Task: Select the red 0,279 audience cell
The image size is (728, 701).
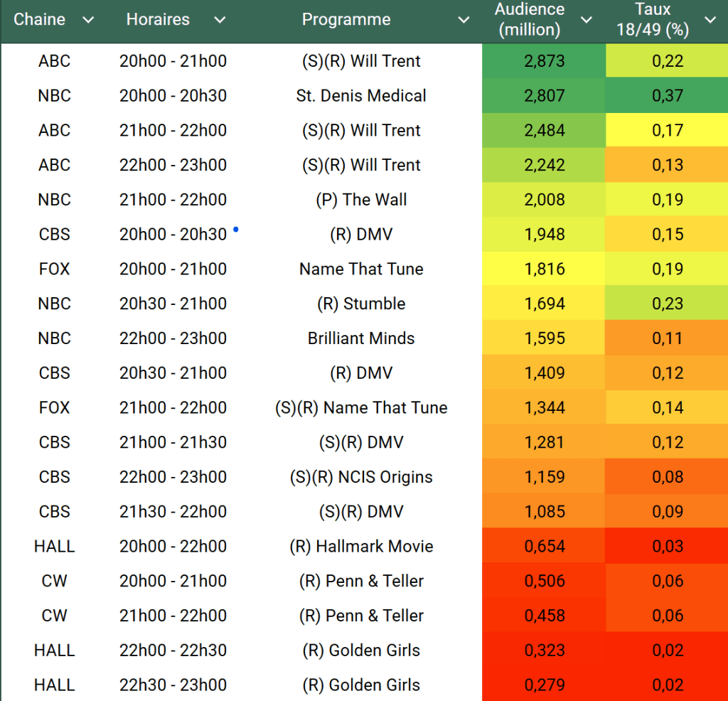Action: point(543,685)
